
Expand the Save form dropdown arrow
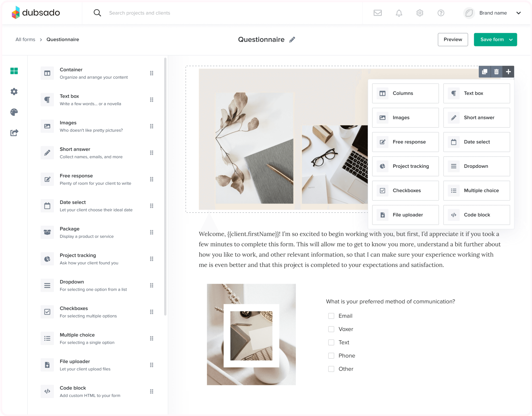511,40
